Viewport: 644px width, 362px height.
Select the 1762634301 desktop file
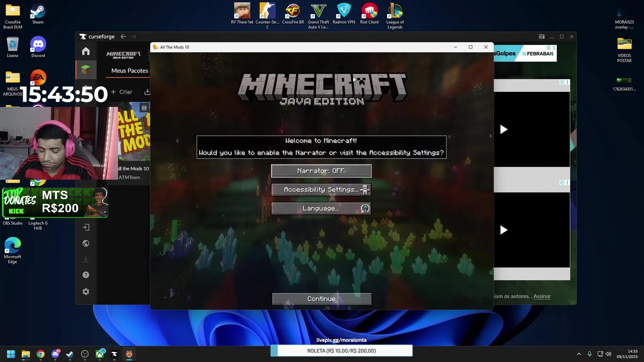tap(624, 83)
